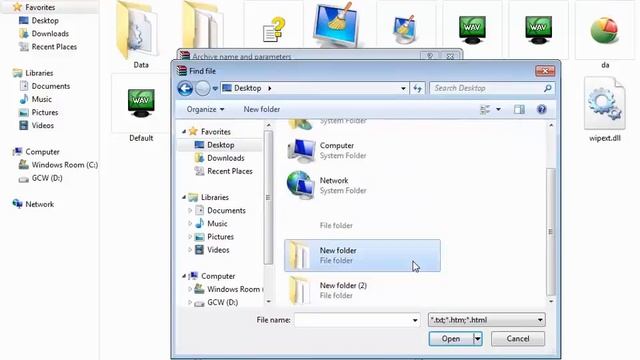Select Documents in dialog Libraries

tap(226, 211)
